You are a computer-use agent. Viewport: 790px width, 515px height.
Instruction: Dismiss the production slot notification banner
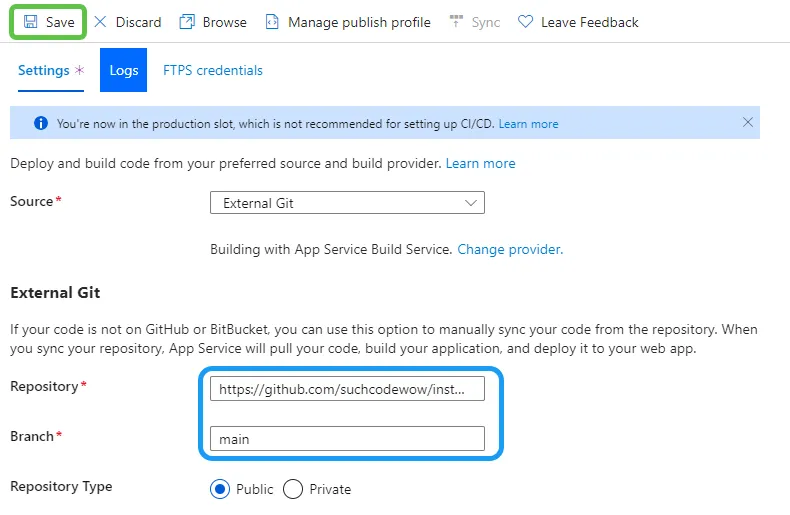(x=748, y=122)
